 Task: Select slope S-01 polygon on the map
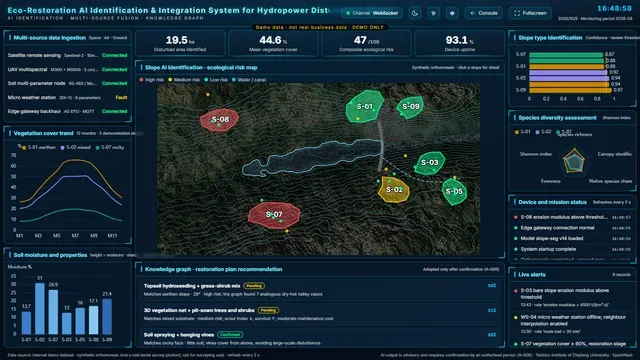pos(364,106)
